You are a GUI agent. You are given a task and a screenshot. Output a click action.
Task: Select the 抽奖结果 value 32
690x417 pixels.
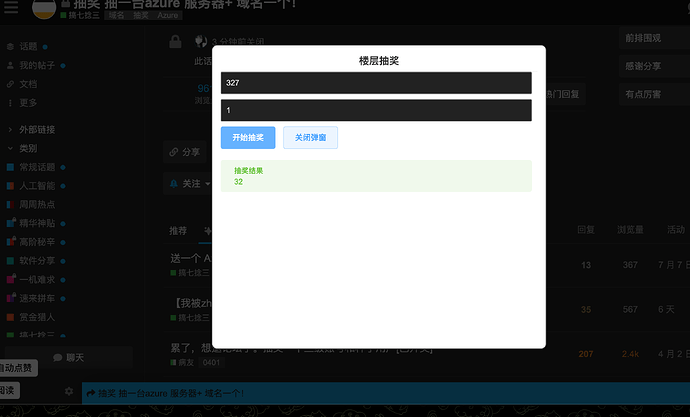(238, 182)
